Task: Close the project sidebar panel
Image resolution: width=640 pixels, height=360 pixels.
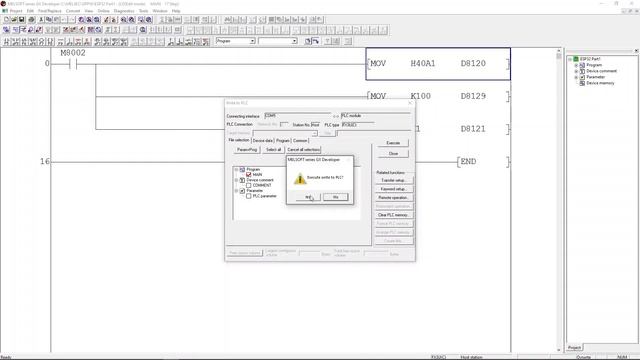Action: (636, 51)
